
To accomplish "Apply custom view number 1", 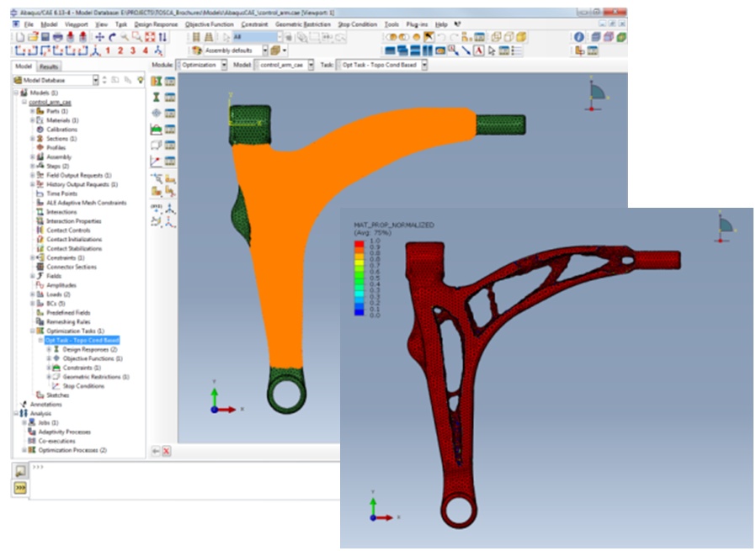I will [x=108, y=50].
